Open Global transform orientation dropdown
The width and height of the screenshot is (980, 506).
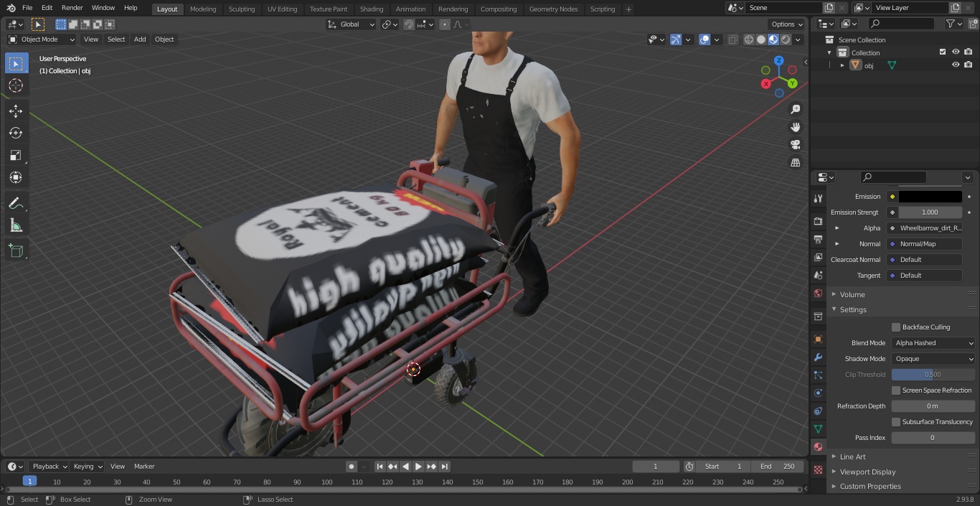point(351,24)
